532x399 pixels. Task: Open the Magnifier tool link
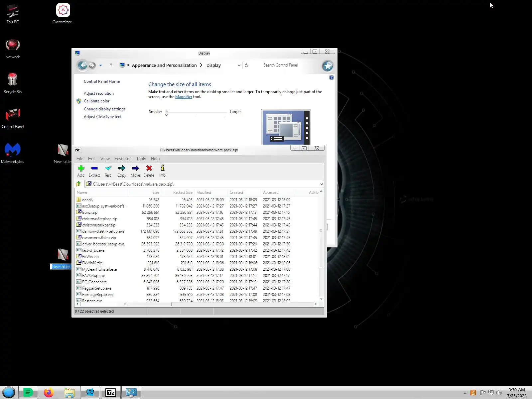click(184, 97)
